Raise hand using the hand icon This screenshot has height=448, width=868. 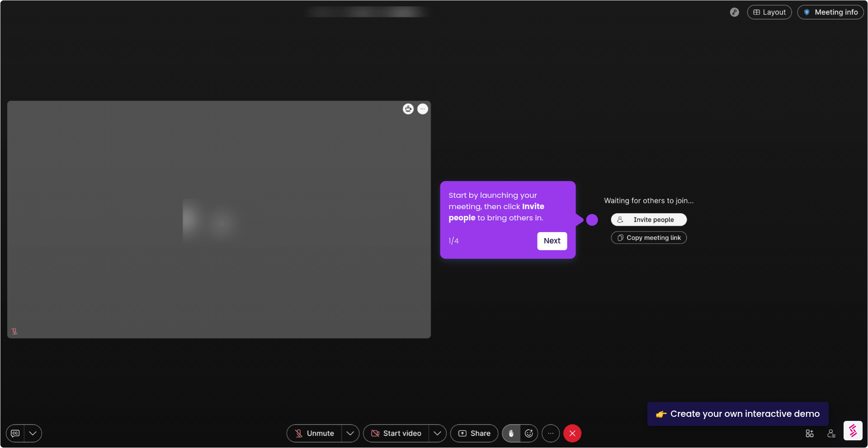(x=511, y=433)
